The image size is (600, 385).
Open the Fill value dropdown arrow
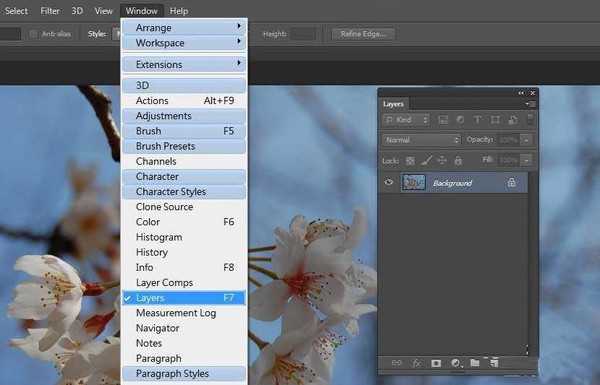527,160
